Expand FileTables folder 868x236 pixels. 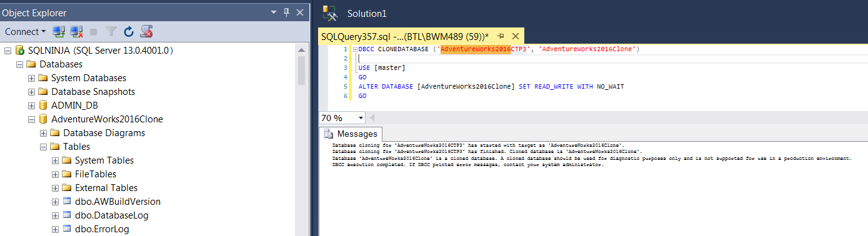(x=55, y=174)
